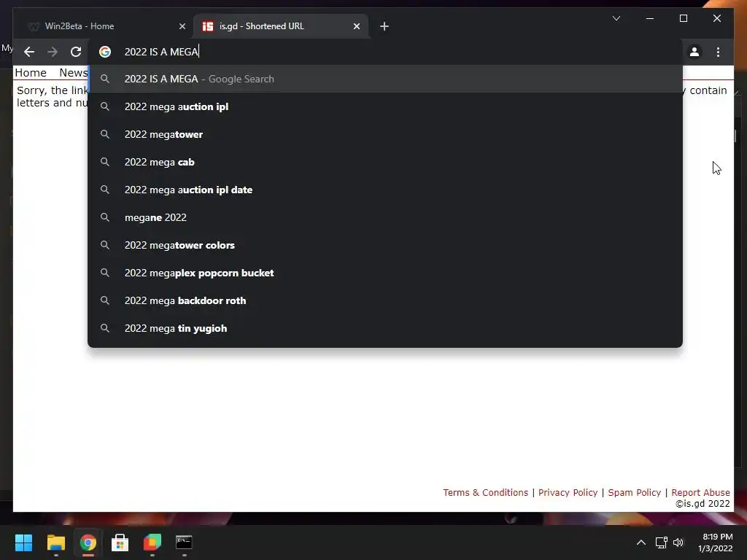This screenshot has height=560, width=747.
Task: Maximize the Chrome window
Action: (x=683, y=18)
